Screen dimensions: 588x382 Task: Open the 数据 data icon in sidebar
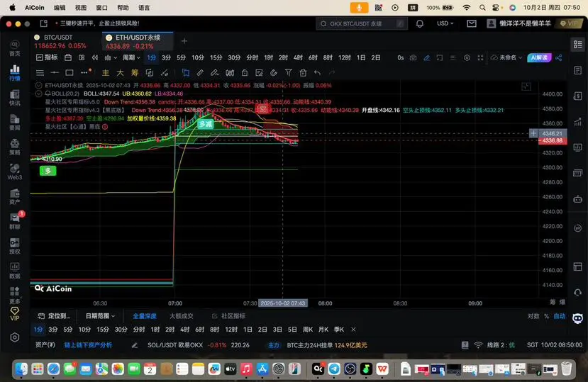[x=15, y=271]
